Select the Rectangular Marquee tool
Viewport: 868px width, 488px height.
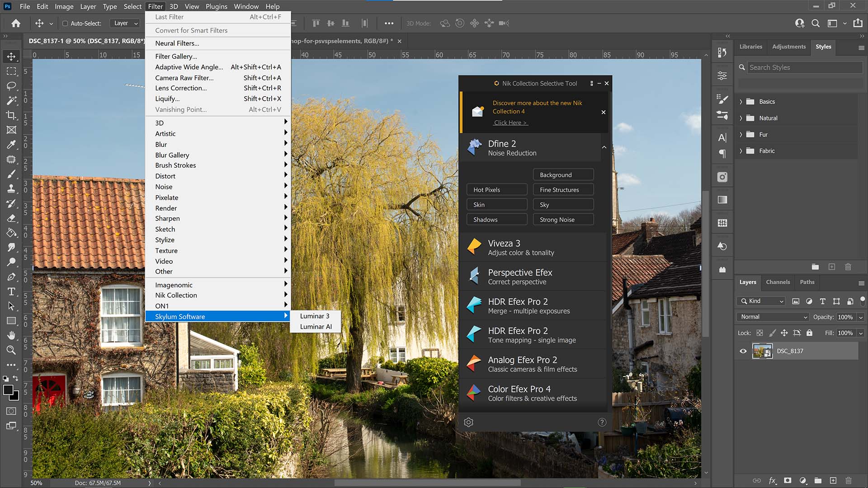(x=11, y=71)
